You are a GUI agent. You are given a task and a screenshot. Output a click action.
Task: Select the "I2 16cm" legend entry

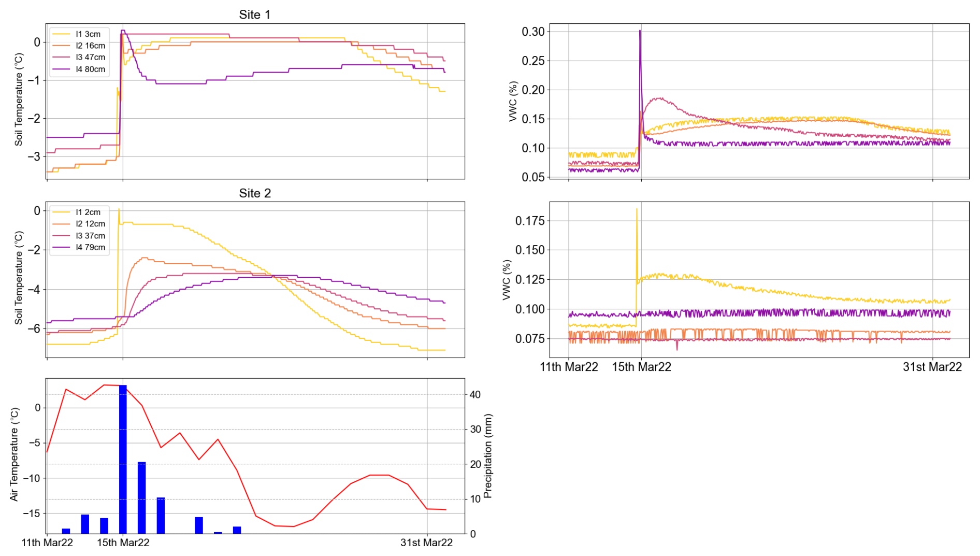pos(90,46)
